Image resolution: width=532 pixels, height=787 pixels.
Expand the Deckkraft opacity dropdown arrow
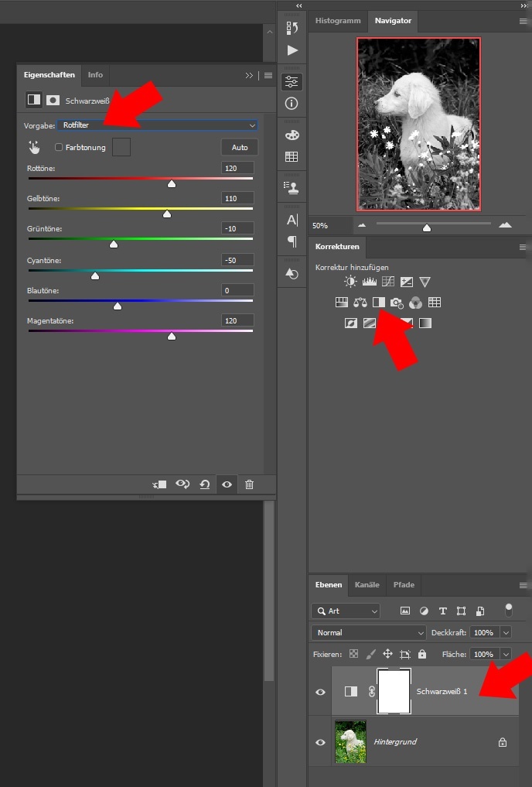point(506,632)
